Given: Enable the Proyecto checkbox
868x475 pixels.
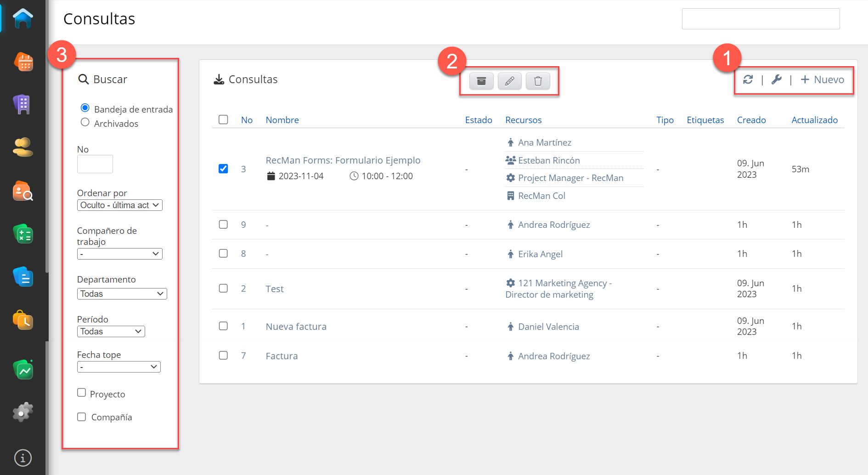Looking at the screenshot, I should coord(82,393).
